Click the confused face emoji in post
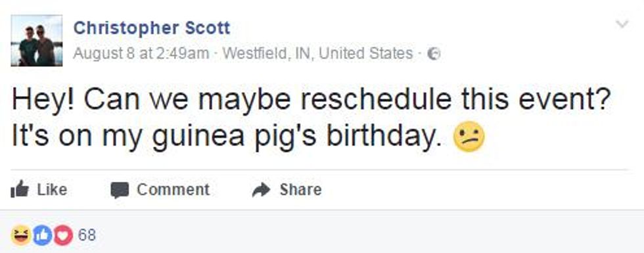The width and height of the screenshot is (644, 253). [469, 137]
